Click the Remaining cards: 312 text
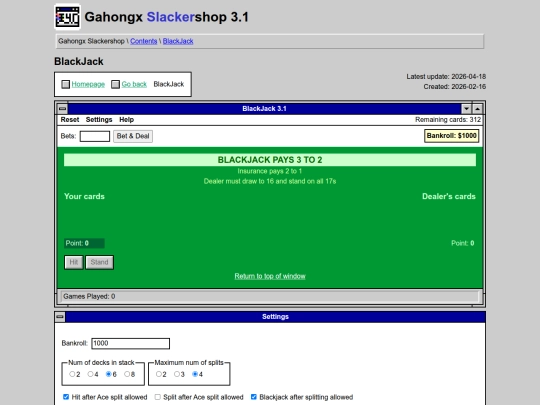This screenshot has width=540, height=405. pos(448,120)
